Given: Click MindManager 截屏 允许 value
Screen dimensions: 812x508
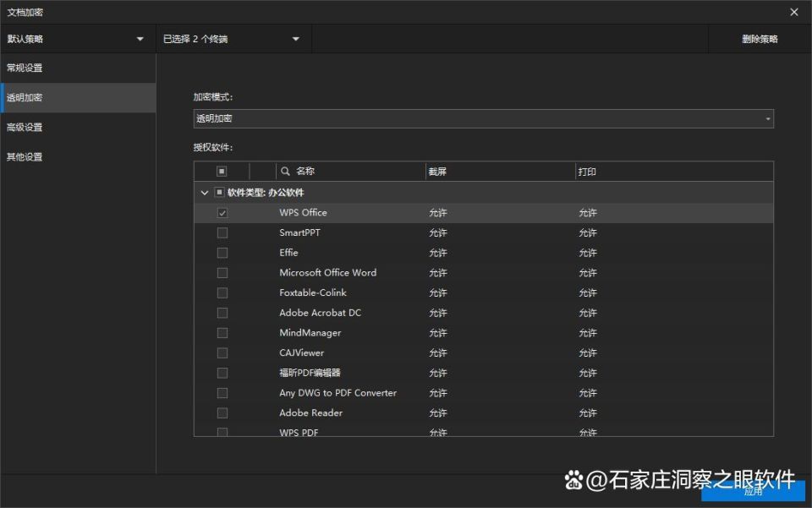Looking at the screenshot, I should coord(437,333).
